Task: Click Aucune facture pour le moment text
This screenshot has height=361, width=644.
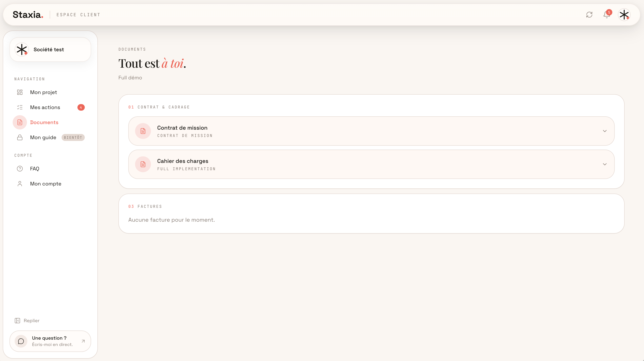Action: coord(171,220)
